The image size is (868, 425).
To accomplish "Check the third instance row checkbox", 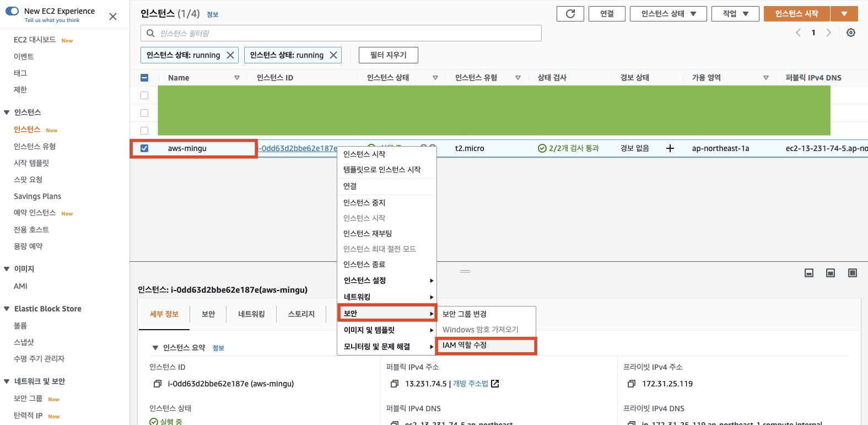I will pyautogui.click(x=144, y=131).
